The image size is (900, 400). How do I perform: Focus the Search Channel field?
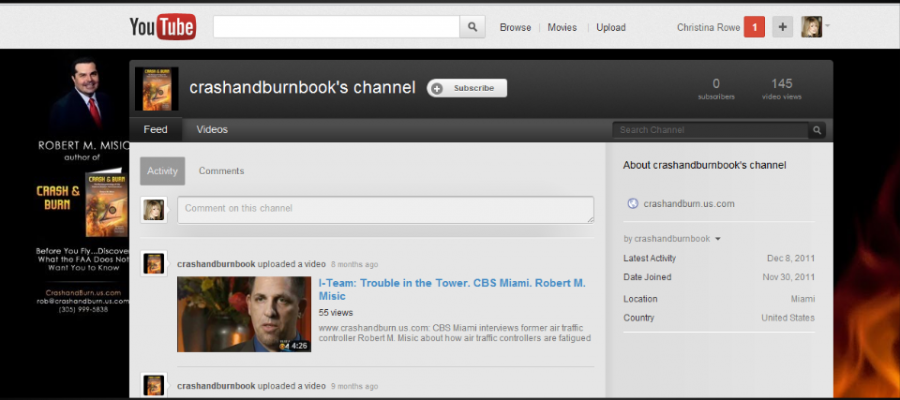711,130
